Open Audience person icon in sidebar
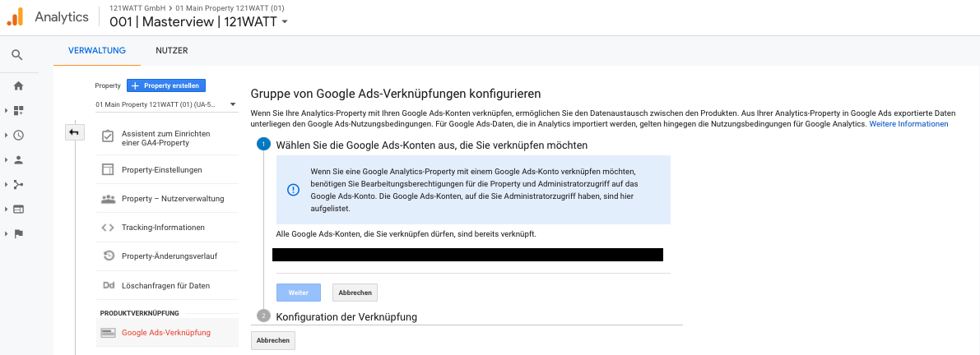 18,159
